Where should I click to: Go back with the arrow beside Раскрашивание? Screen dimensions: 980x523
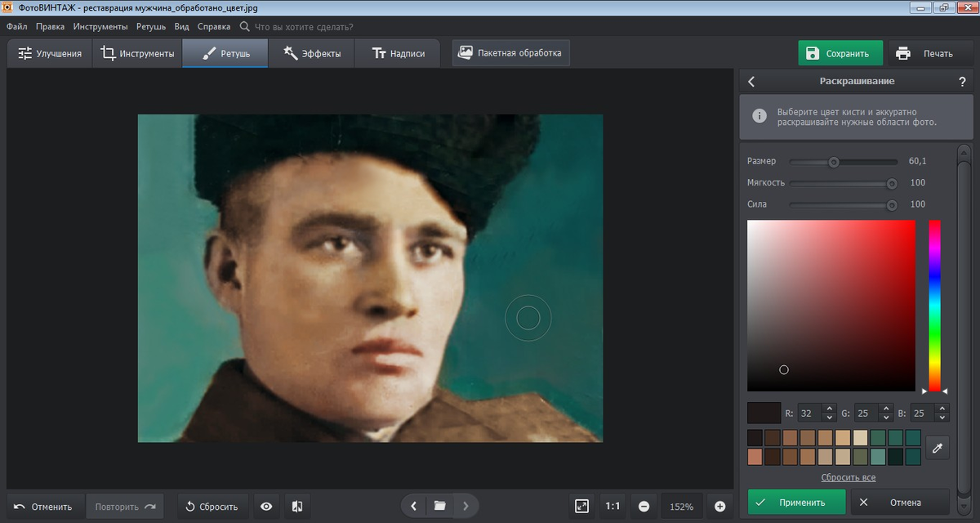(751, 82)
